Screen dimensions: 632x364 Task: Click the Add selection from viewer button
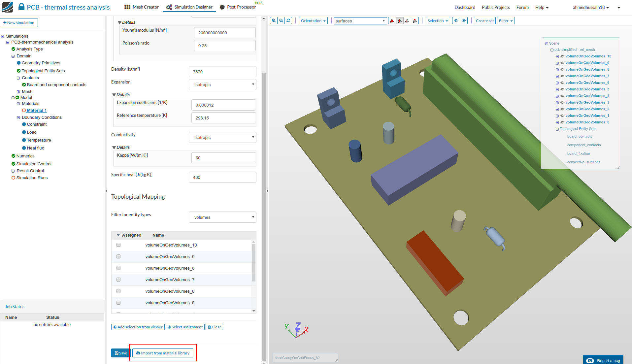(x=138, y=327)
